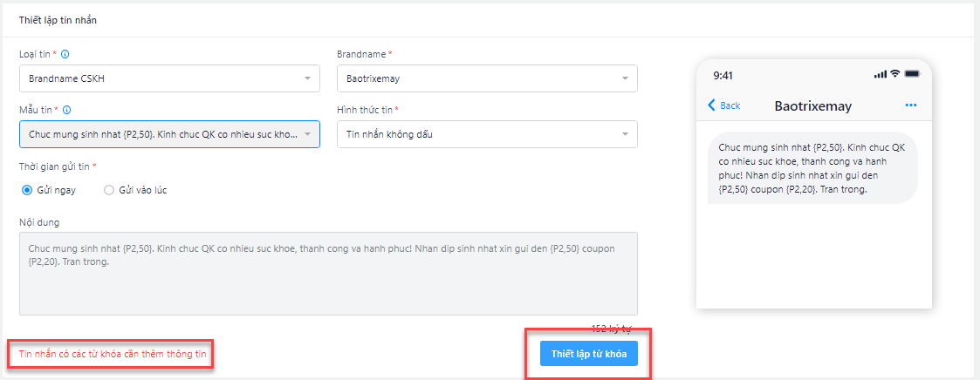Click the info icon beside Mẫu tin
The height and width of the screenshot is (380, 980).
pos(67,110)
